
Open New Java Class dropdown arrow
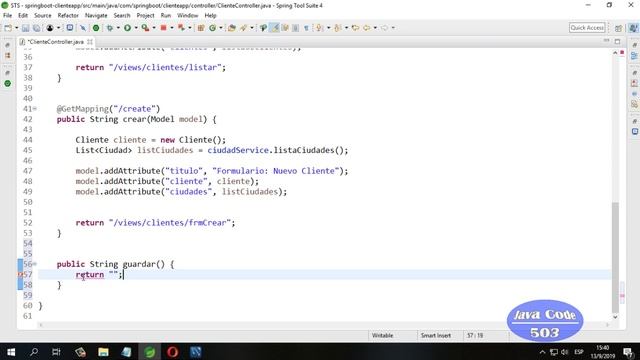click(221, 28)
